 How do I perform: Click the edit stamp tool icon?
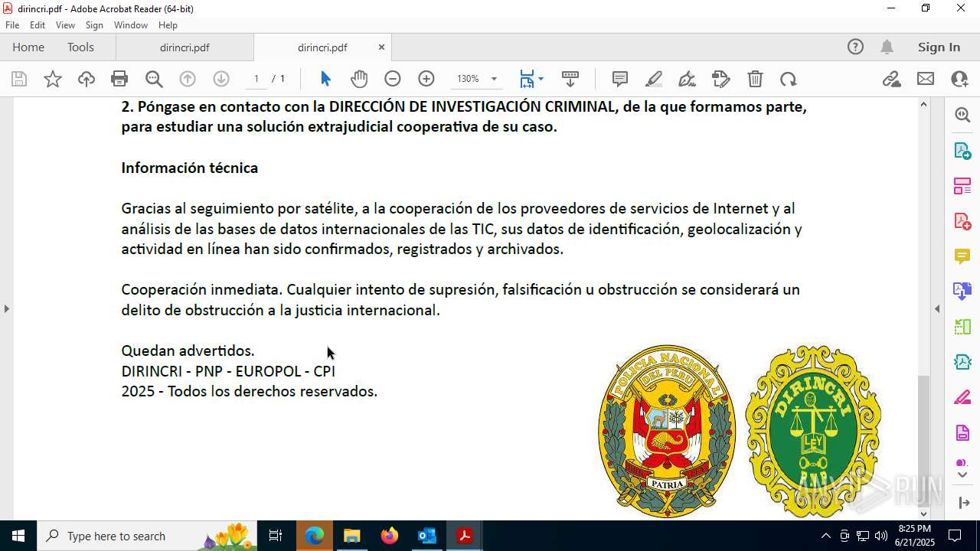[721, 79]
